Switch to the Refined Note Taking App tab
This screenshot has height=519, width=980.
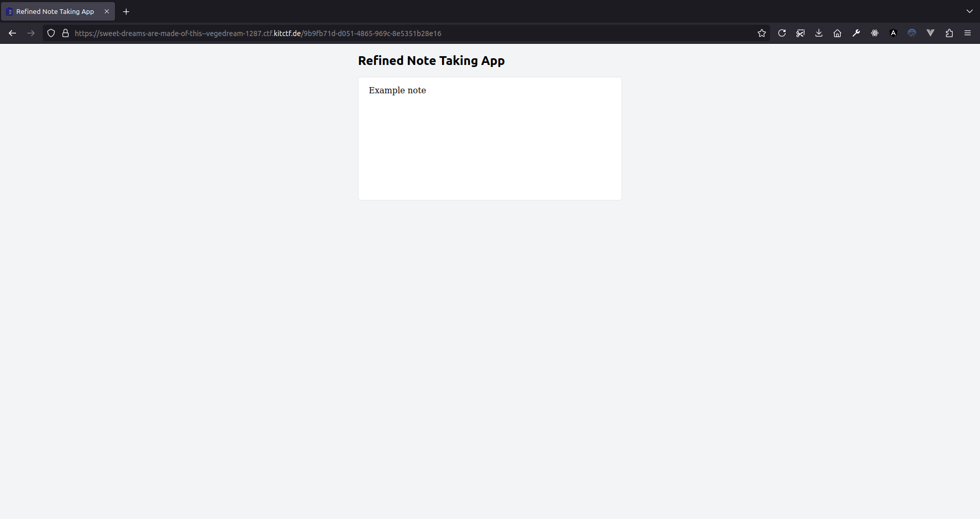click(x=54, y=11)
